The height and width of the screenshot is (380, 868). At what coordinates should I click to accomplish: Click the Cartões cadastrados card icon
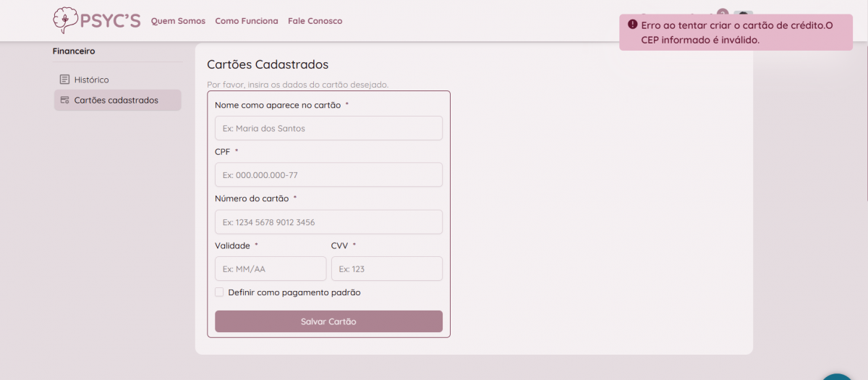64,101
